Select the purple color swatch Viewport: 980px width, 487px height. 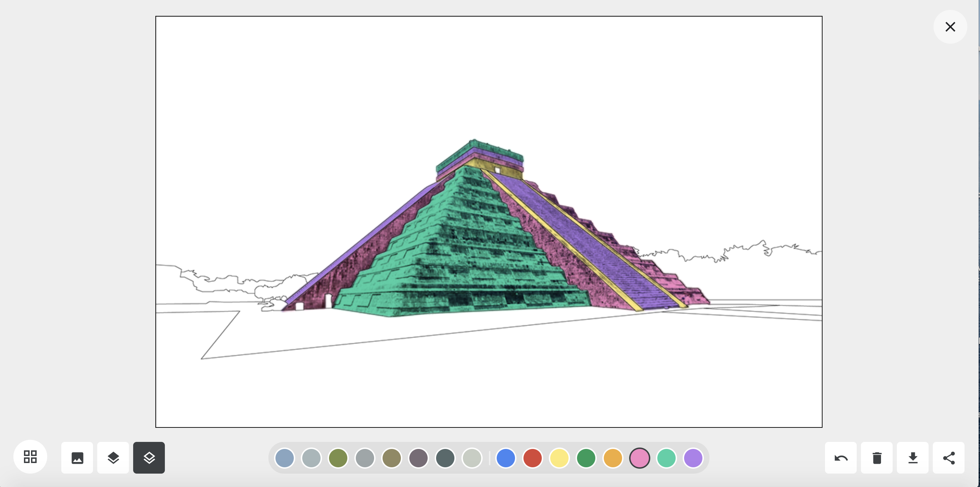pos(693,458)
